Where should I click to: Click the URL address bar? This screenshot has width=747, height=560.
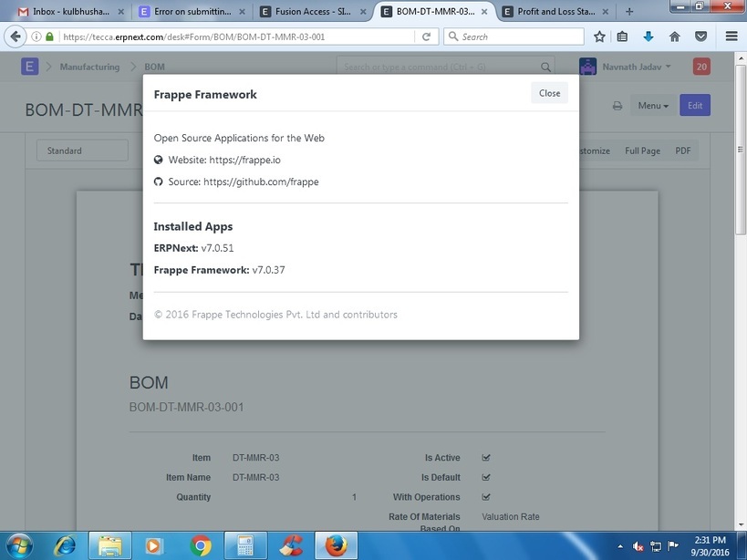[x=237, y=36]
